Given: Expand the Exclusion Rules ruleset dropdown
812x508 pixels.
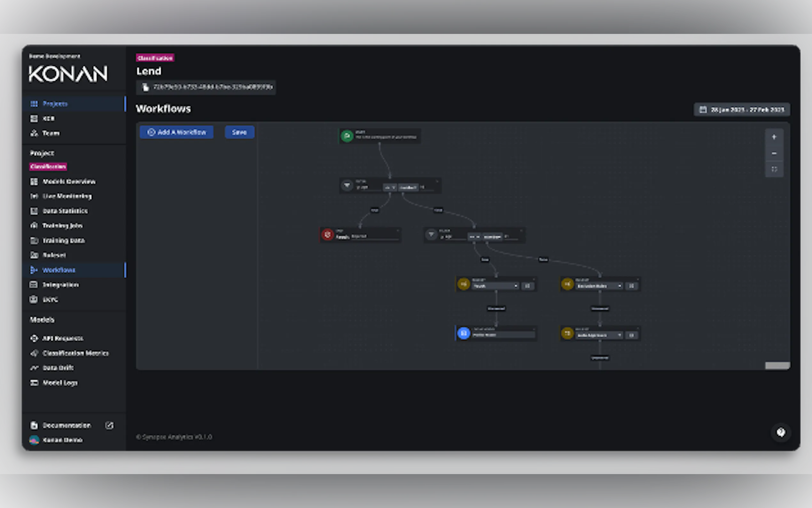Looking at the screenshot, I should (619, 286).
